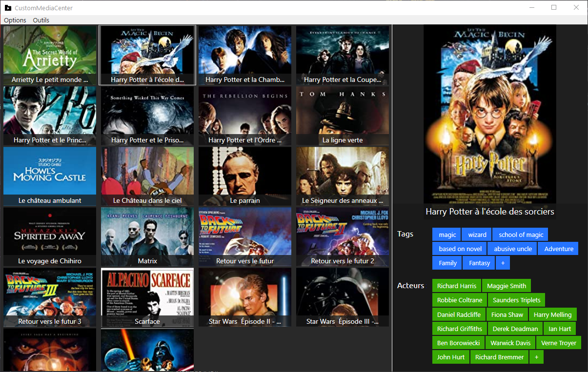Click actor Robbie Coltrane
The image size is (588, 372).
coord(460,300)
